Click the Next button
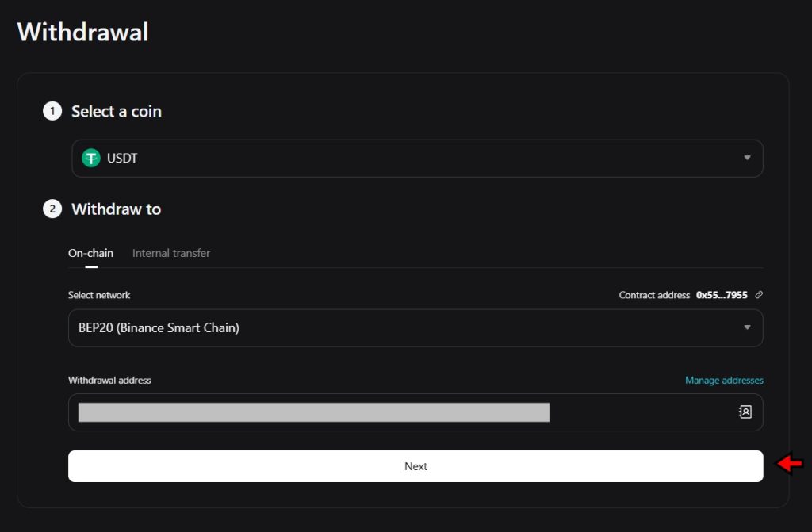 (x=416, y=466)
